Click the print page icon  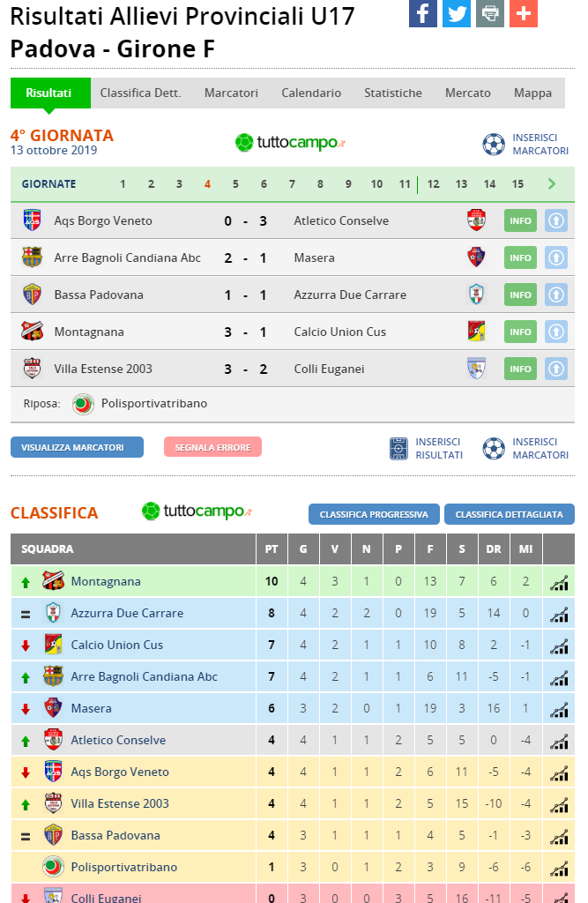click(x=490, y=13)
